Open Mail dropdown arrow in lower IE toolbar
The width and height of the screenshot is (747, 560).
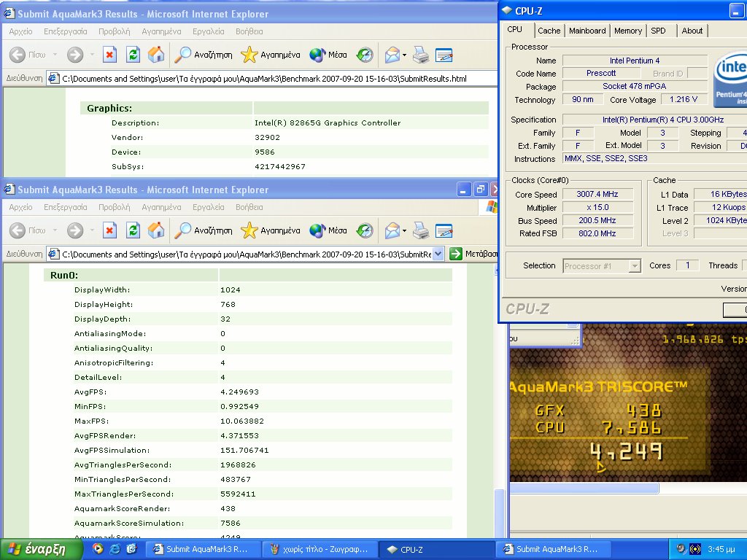tap(404, 230)
